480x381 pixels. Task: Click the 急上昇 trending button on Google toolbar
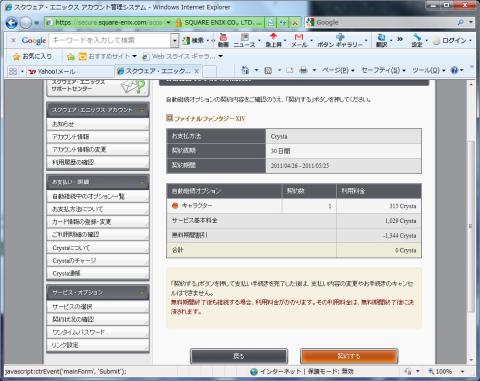pos(273,40)
